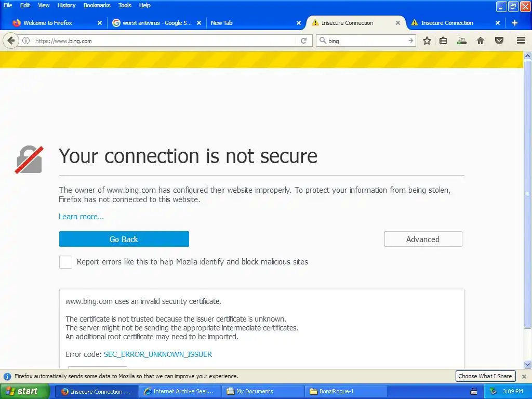The width and height of the screenshot is (532, 399).
Task: Open BonziRogue-1 folder taskbar item
Action: (345, 392)
